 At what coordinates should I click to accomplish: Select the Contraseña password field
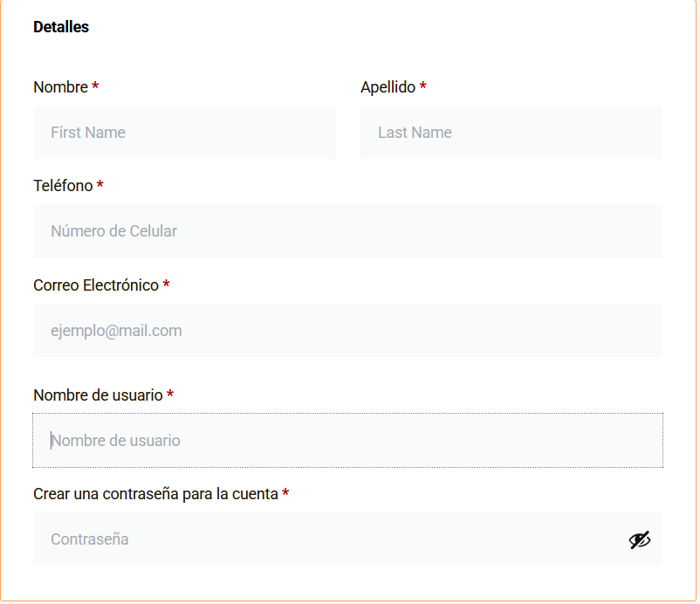[x=347, y=539]
